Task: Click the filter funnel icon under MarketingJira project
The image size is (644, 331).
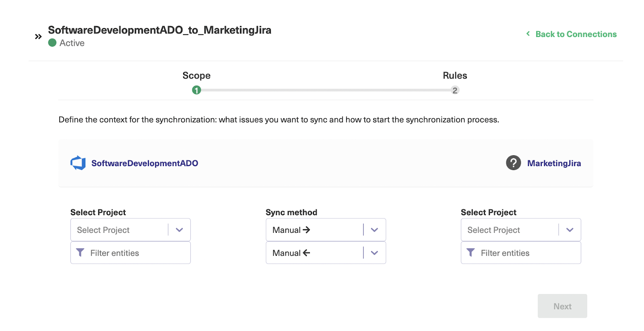Action: coord(471,253)
